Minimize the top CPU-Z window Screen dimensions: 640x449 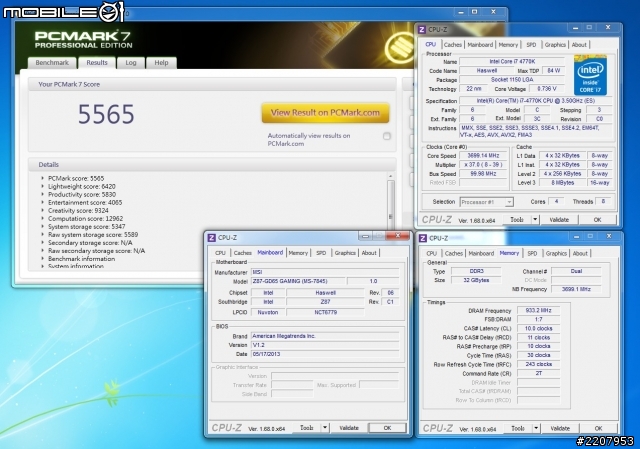coord(575,28)
